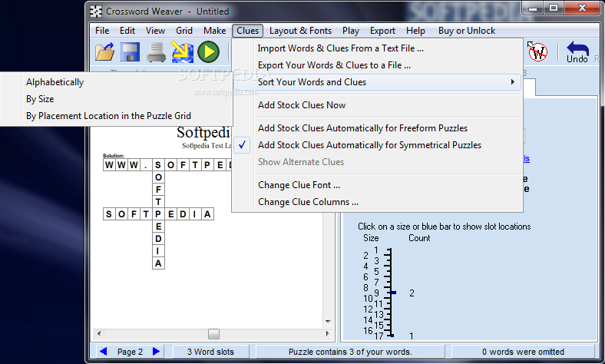Click 'Puzzle contains 3 of your words' status
Image resolution: width=605 pixels, height=364 pixels.
350,352
